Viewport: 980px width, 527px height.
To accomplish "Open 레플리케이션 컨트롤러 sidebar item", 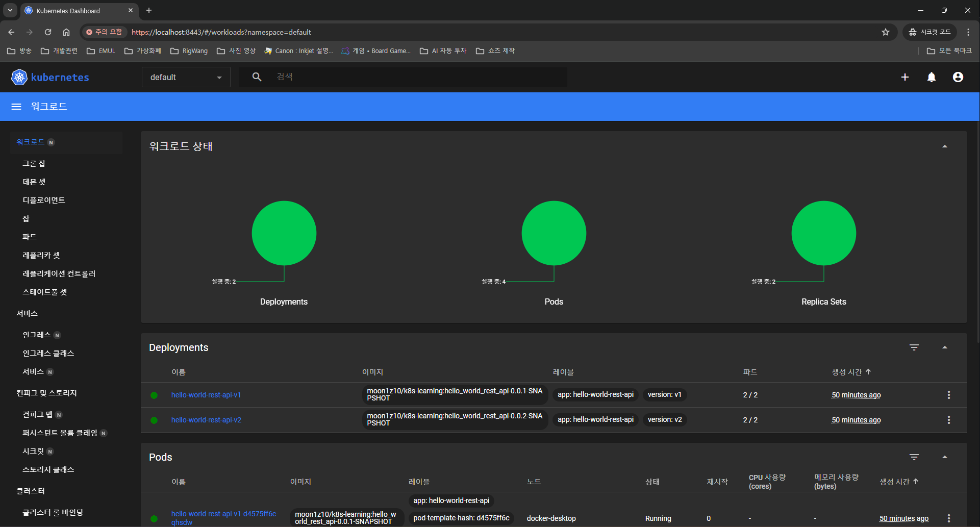I will [x=59, y=273].
